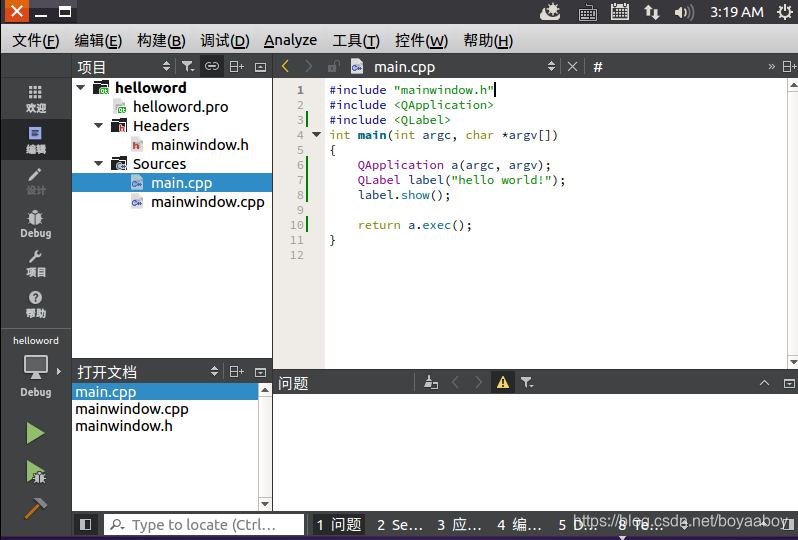The image size is (798, 540).
Task: Go to previous issue
Action: pyautogui.click(x=455, y=382)
